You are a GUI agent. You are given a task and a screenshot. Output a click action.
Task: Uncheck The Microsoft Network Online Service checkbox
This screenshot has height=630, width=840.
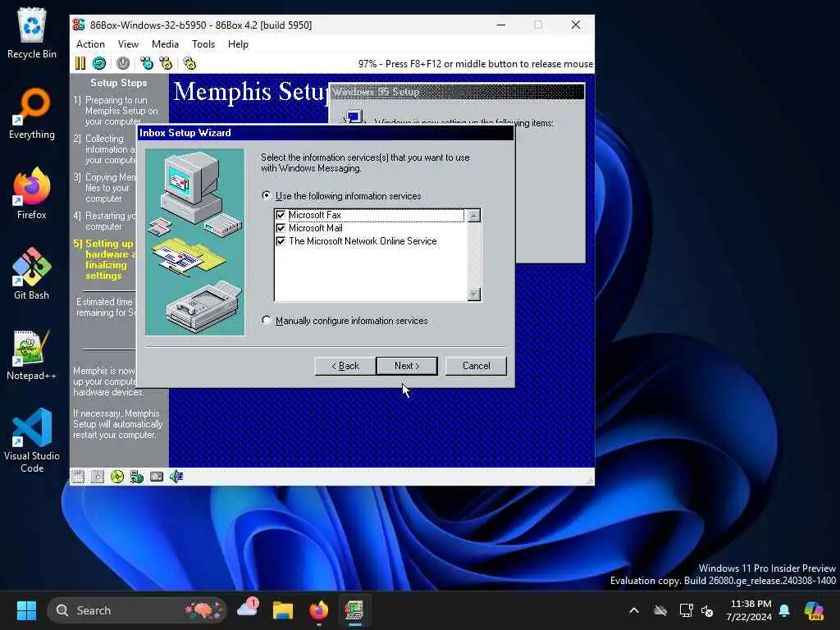point(281,242)
